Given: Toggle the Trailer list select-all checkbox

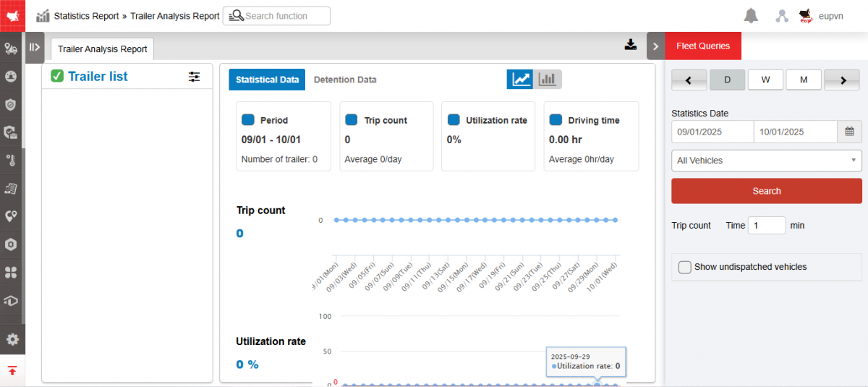Looking at the screenshot, I should tap(57, 76).
